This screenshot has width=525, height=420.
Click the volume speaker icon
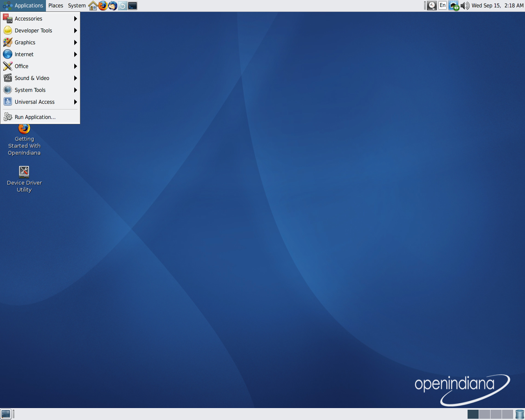(x=465, y=6)
